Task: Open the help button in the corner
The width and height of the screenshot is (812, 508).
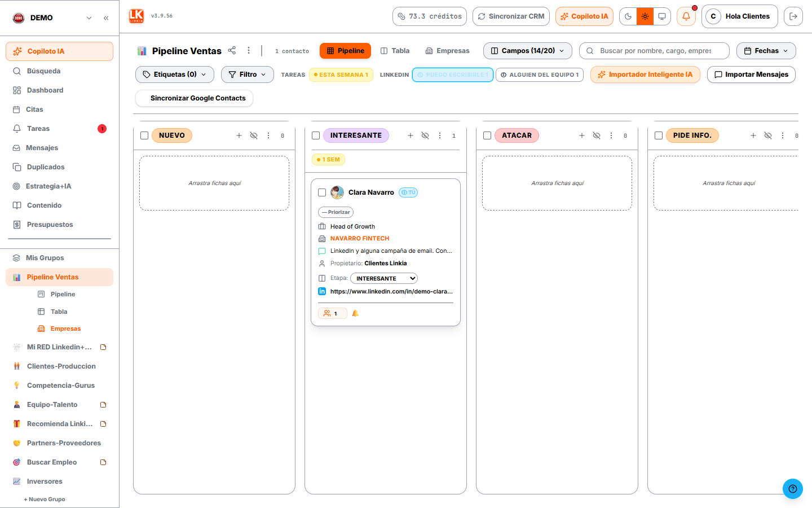Action: 792,489
